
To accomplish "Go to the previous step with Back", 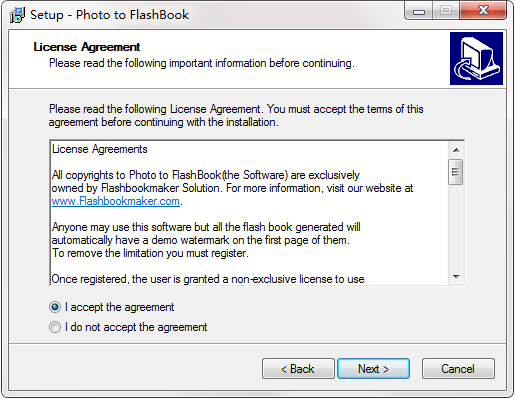I will click(x=298, y=369).
